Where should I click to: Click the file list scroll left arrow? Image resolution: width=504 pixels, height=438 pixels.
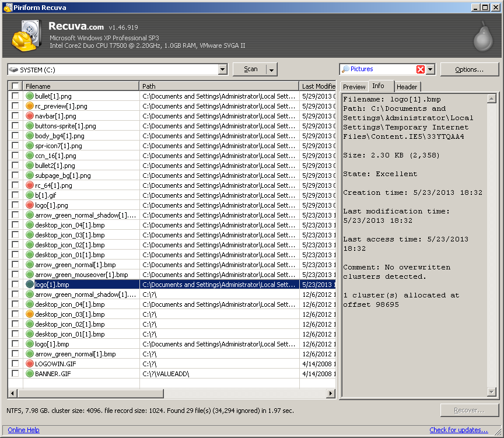(x=12, y=393)
